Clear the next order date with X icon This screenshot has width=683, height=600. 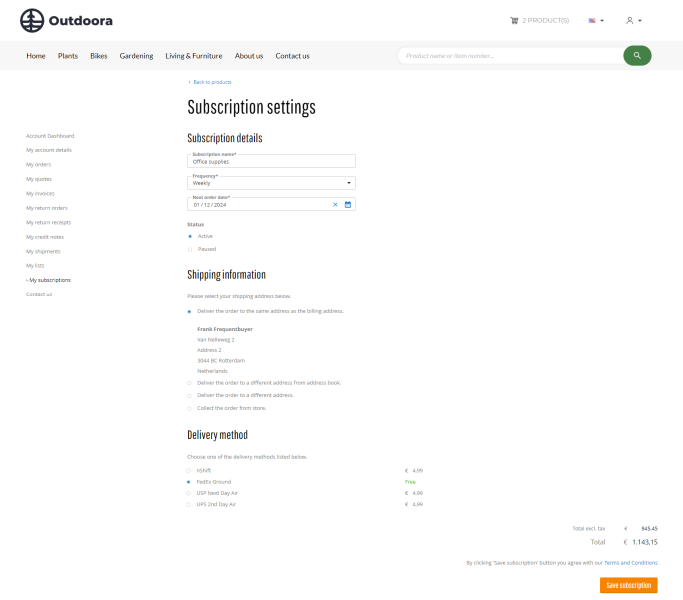coord(335,204)
